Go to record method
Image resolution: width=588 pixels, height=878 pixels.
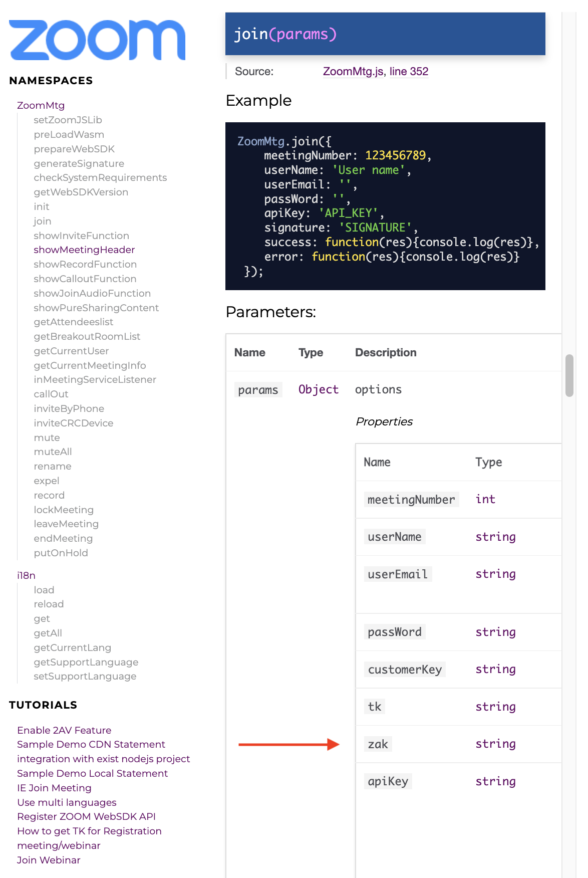click(x=49, y=495)
